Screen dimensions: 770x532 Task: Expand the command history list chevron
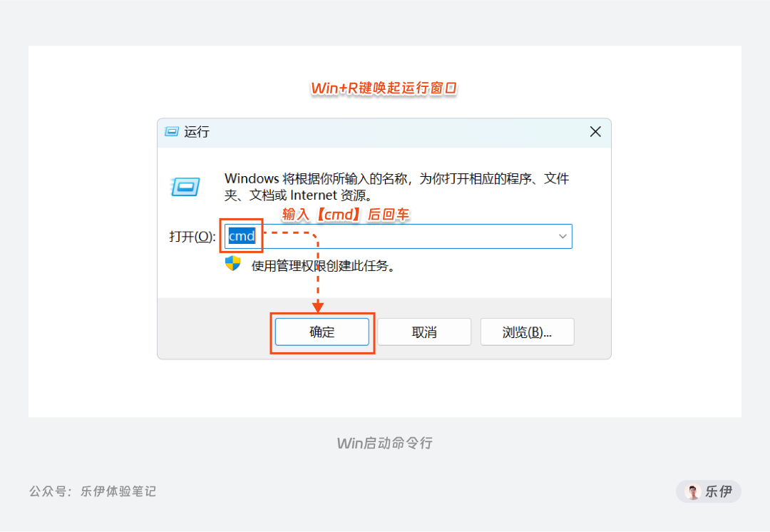(563, 236)
